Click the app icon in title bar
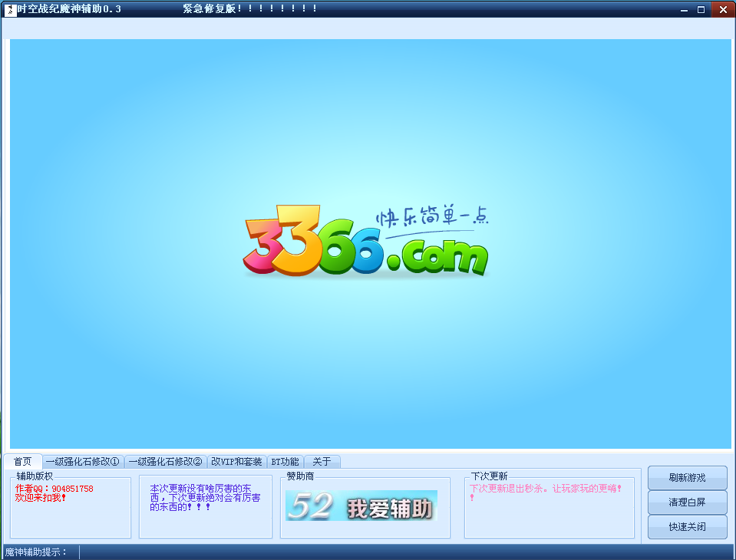The width and height of the screenshot is (736, 560). tap(10, 9)
